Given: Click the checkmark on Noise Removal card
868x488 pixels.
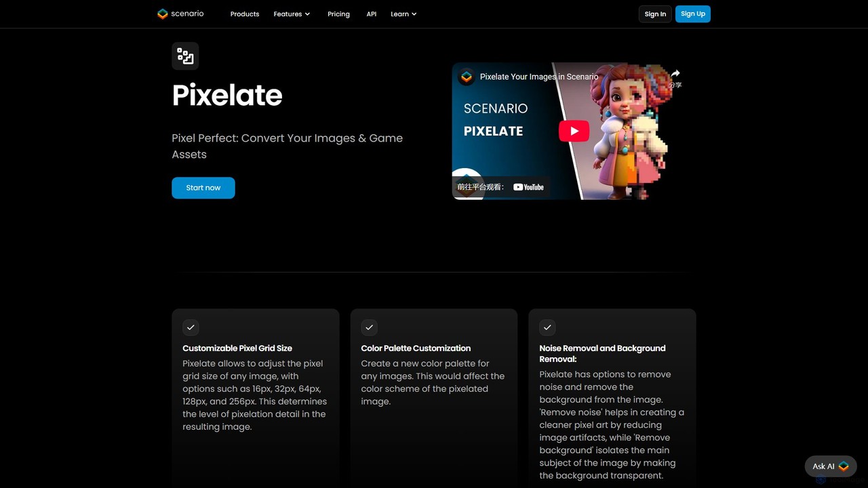Looking at the screenshot, I should click(547, 327).
